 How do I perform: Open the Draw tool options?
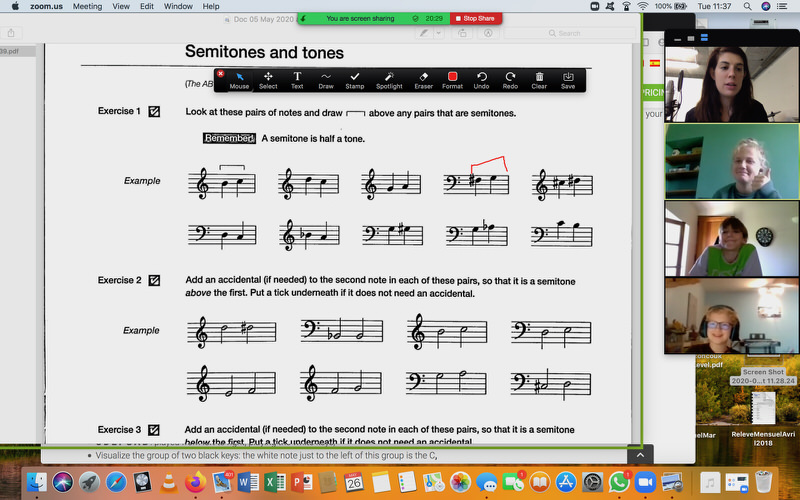pyautogui.click(x=326, y=79)
